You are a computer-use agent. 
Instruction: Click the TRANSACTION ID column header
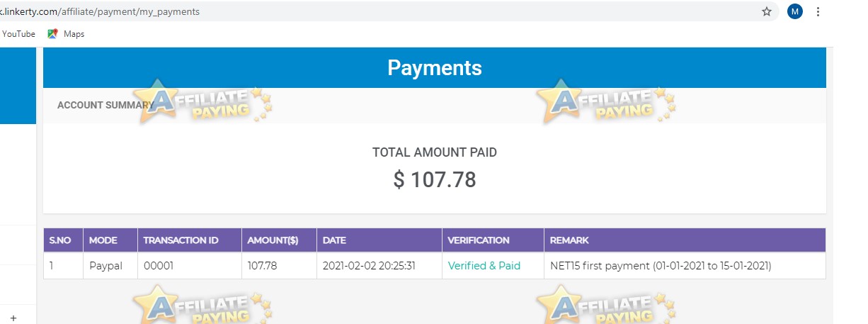pos(190,240)
